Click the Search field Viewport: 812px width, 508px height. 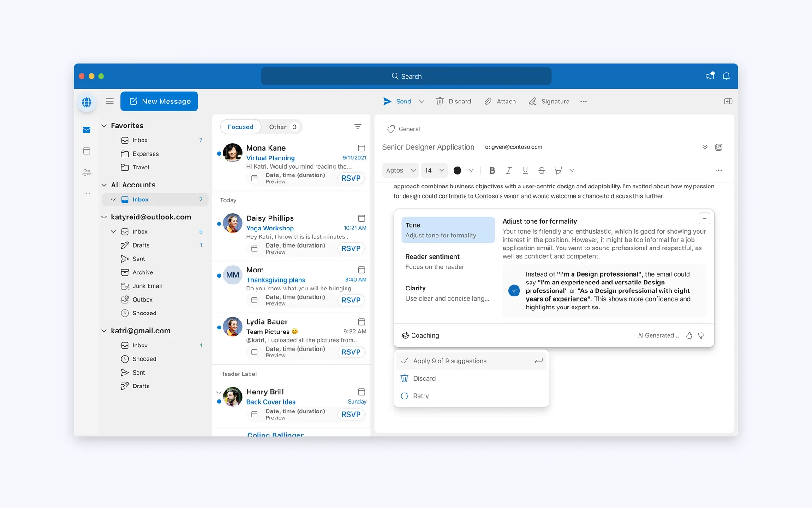(x=406, y=76)
